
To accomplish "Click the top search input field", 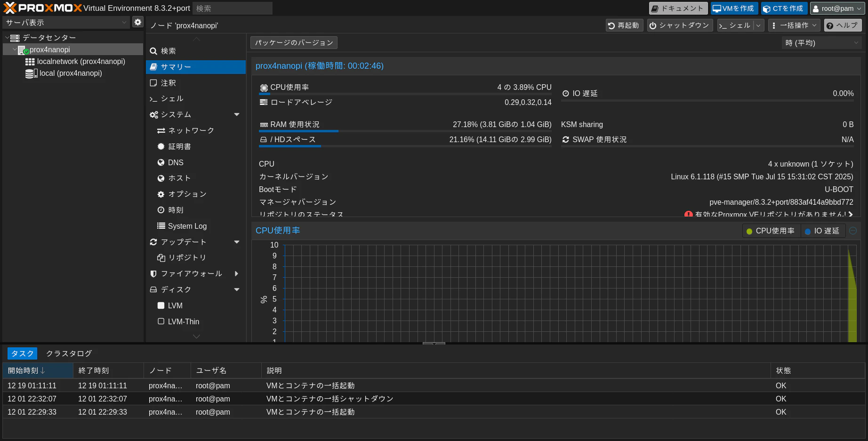I will coord(233,8).
